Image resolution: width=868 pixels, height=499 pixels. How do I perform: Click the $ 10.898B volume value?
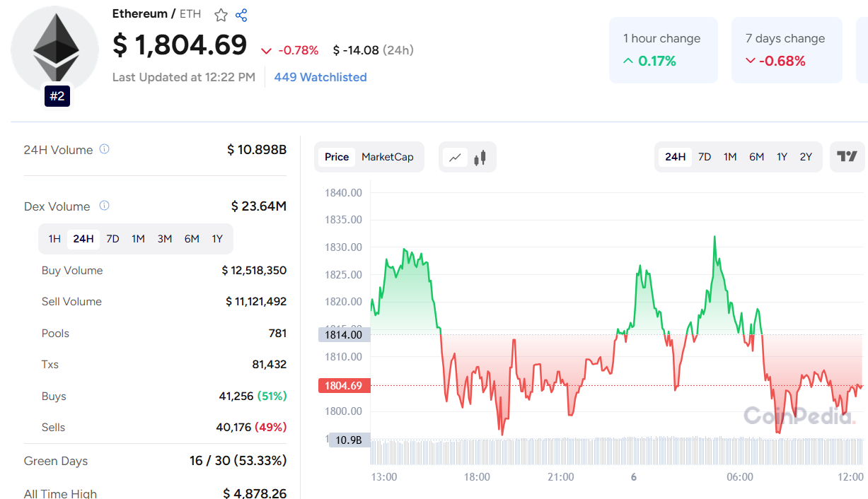click(257, 150)
